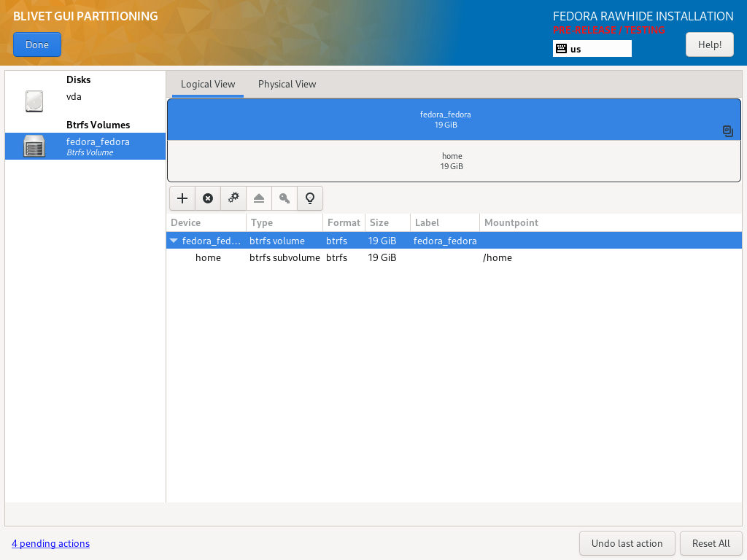Click the btrfs subvolume type cell

[x=285, y=257]
